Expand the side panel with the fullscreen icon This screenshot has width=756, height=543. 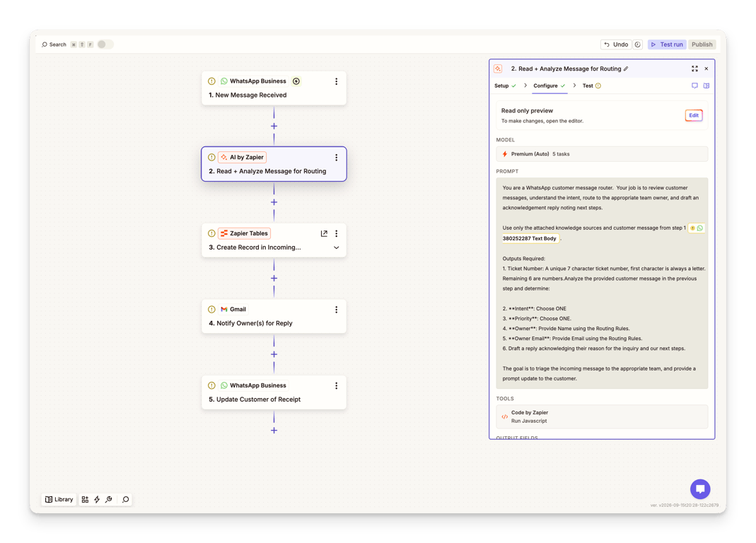point(694,69)
